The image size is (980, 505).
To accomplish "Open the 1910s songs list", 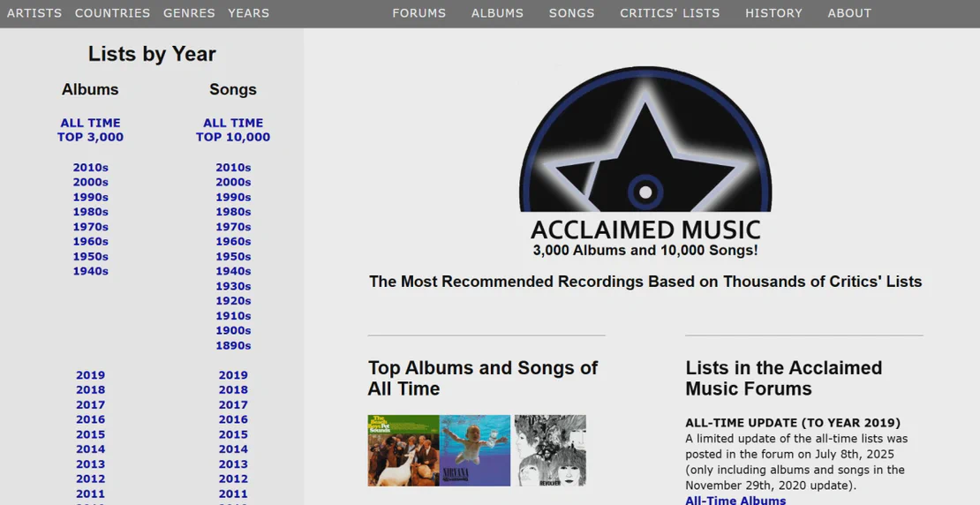I will point(233,316).
